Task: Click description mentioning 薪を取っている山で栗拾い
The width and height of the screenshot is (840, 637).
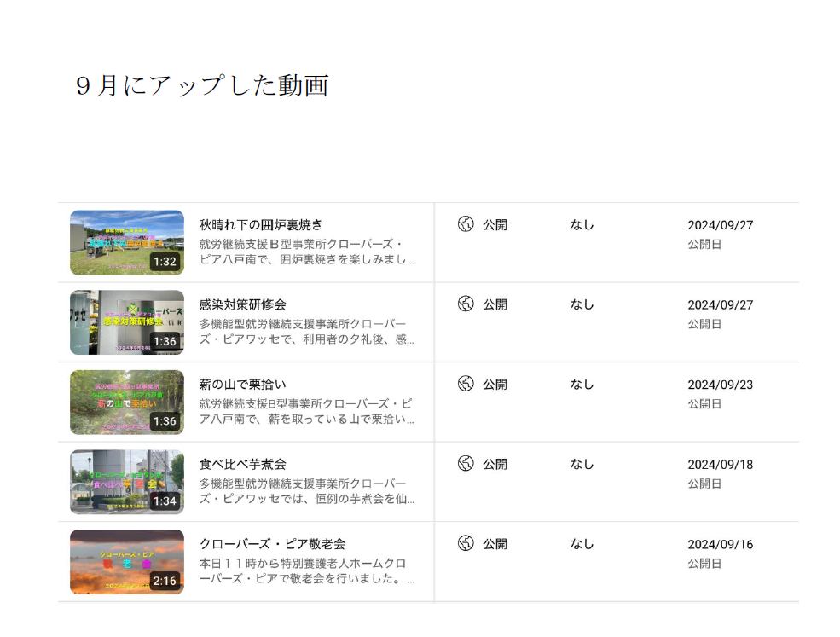Action: click(x=306, y=411)
